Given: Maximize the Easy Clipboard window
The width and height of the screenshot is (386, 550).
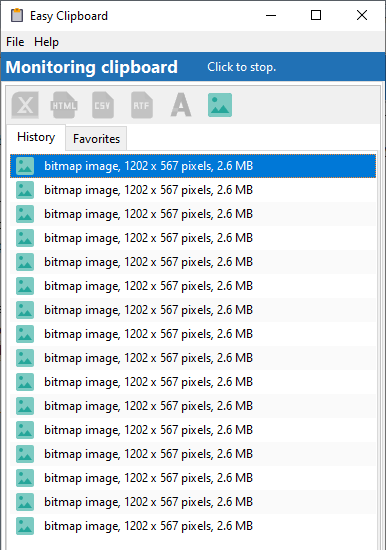Looking at the screenshot, I should click(316, 15).
